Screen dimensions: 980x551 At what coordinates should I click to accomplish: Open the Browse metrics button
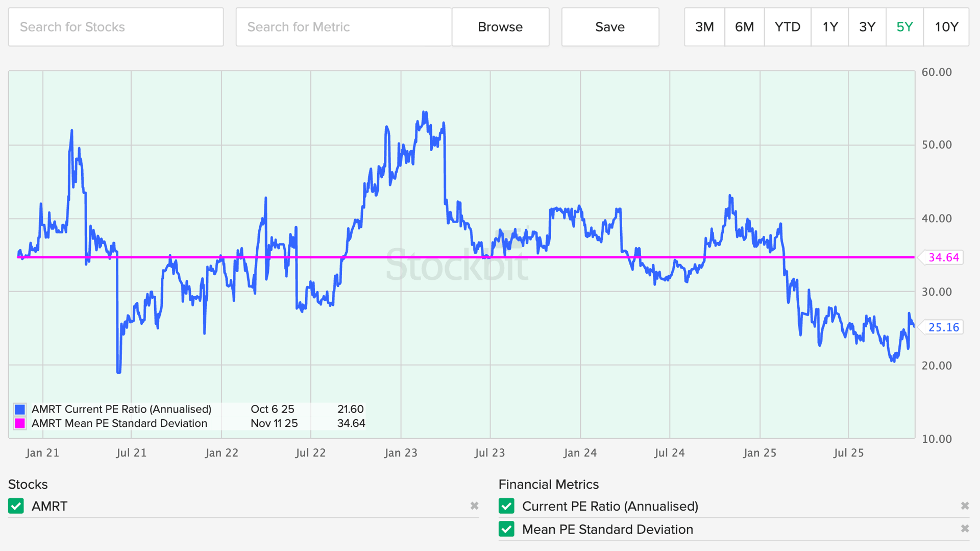(500, 27)
